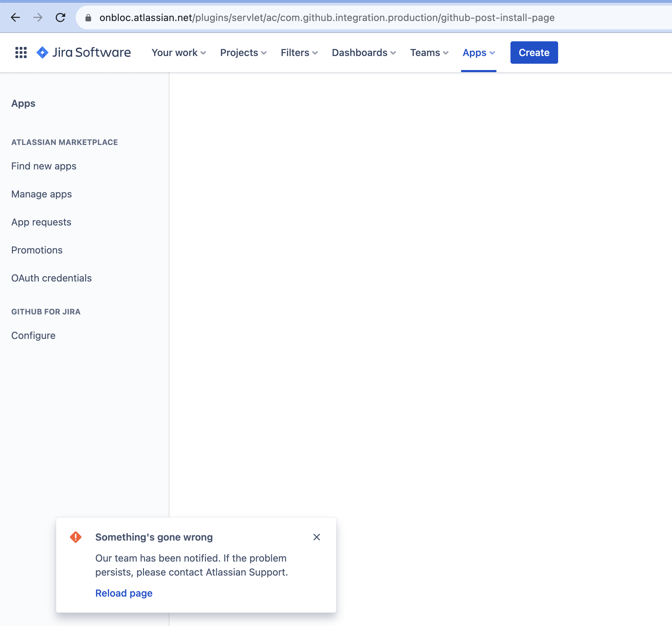The width and height of the screenshot is (672, 626).
Task: Expand the Teams menu
Action: (x=430, y=53)
